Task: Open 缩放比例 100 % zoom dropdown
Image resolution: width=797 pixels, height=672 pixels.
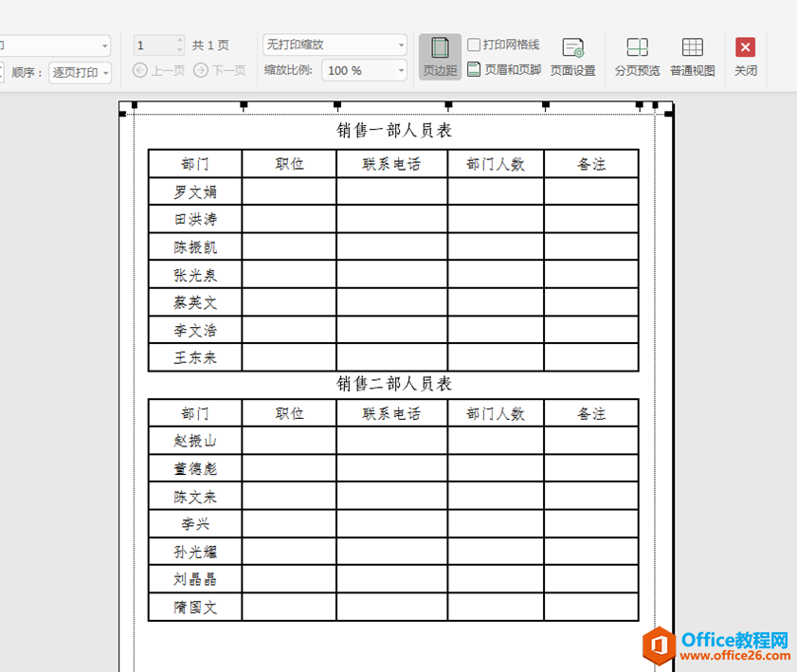Action: 364,70
